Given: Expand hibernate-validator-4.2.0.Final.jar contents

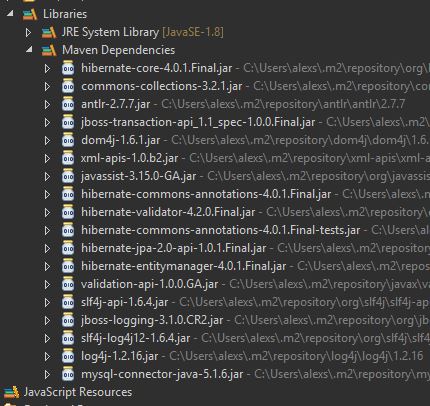Looking at the screenshot, I should coord(47,212).
